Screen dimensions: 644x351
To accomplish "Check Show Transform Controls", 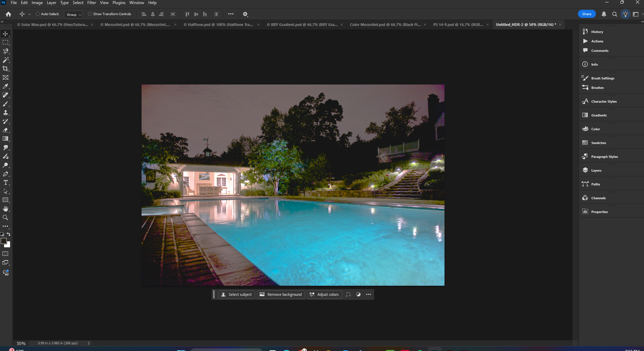I will [x=90, y=14].
